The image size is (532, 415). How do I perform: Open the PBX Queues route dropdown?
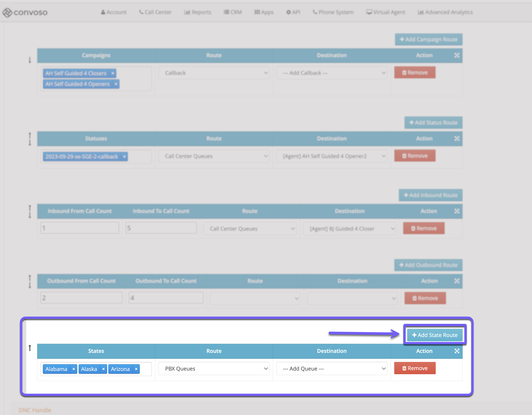click(x=214, y=369)
